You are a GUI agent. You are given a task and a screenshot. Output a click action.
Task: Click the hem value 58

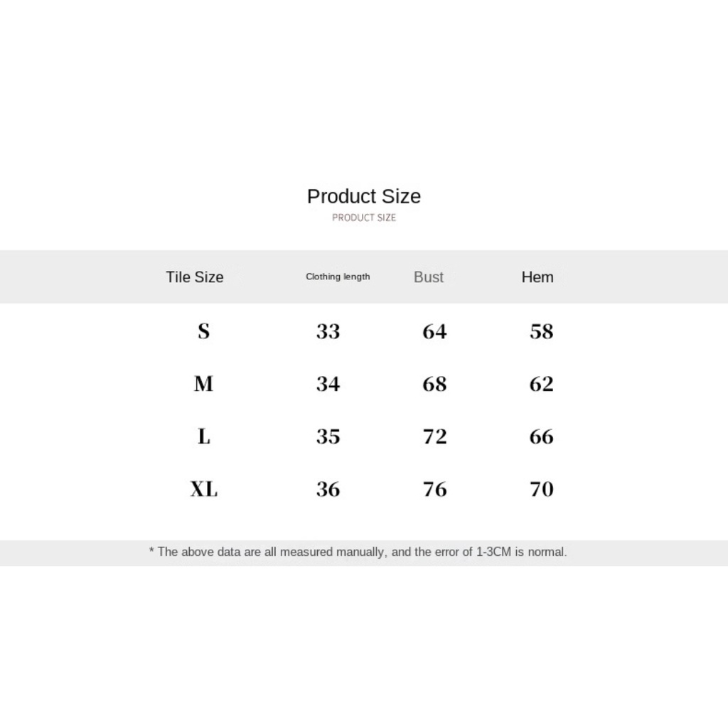pos(541,331)
